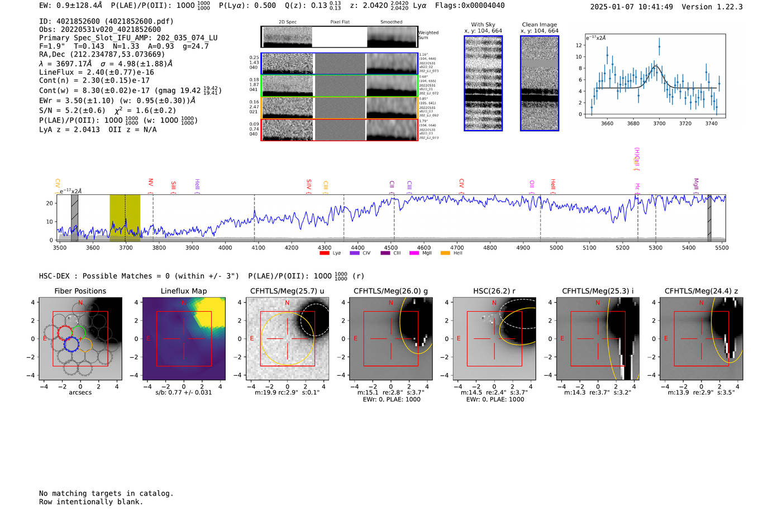782x532 pixels.
Task: Click the dark purple CIII legend swatch
Action: [385, 253]
